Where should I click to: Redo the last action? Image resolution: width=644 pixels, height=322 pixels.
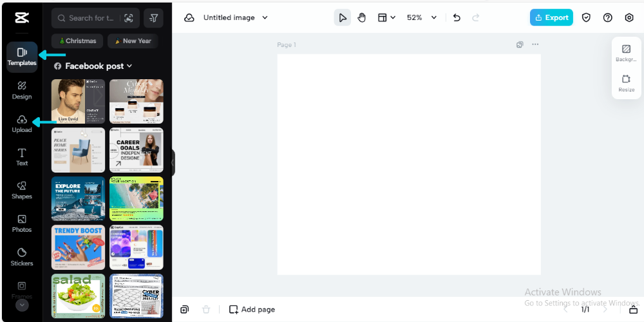pyautogui.click(x=476, y=17)
